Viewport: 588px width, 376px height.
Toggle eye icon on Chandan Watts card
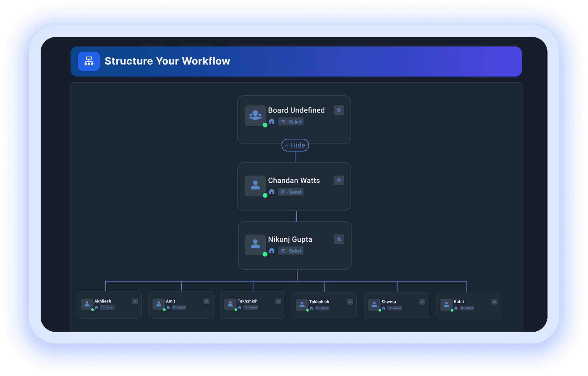[x=339, y=181]
